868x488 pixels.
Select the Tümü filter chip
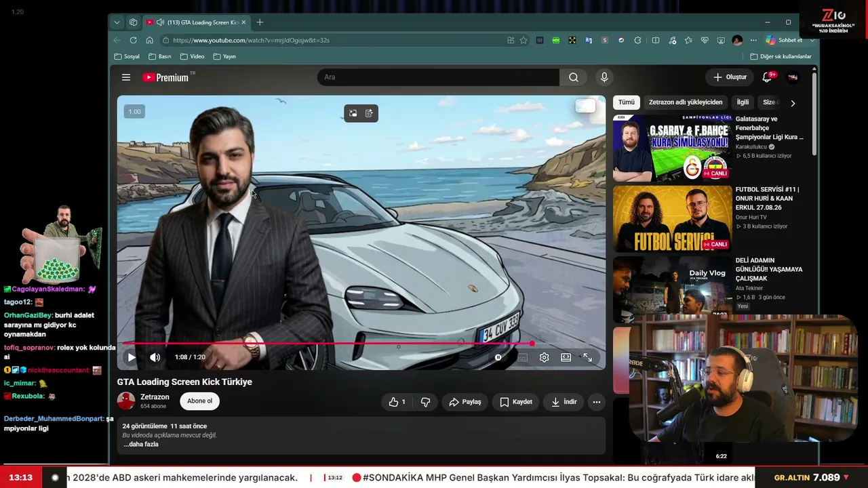tap(627, 102)
